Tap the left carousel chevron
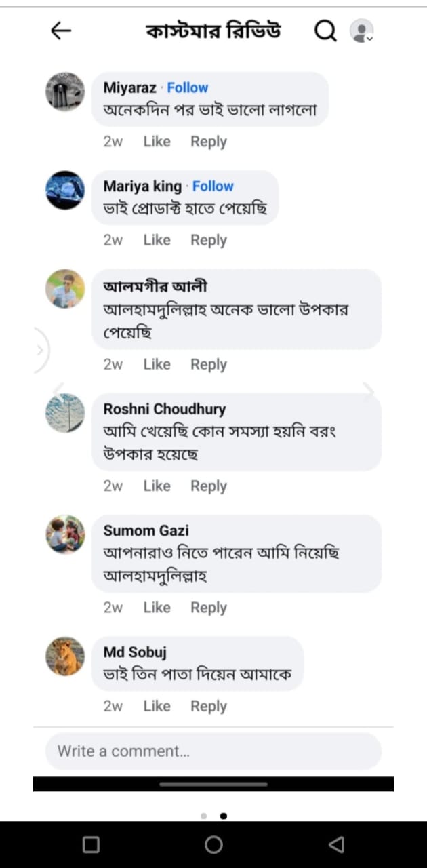The width and height of the screenshot is (427, 868). coord(39,351)
